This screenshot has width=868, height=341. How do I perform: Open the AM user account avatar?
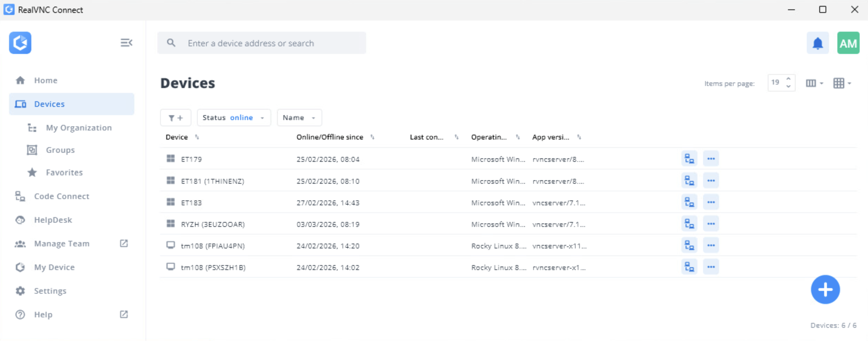click(848, 43)
